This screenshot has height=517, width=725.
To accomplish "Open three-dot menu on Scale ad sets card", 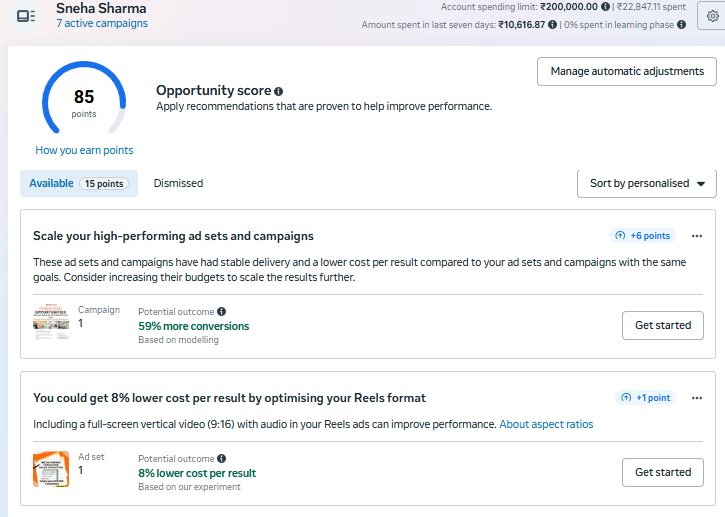I will 697,236.
